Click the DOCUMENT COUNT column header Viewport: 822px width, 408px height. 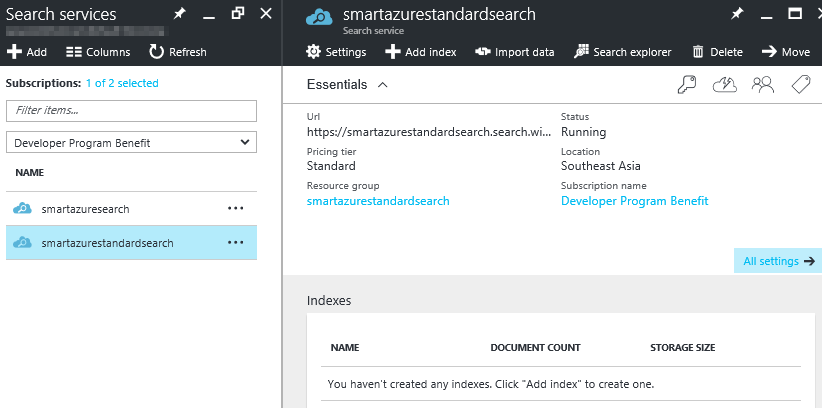click(535, 347)
